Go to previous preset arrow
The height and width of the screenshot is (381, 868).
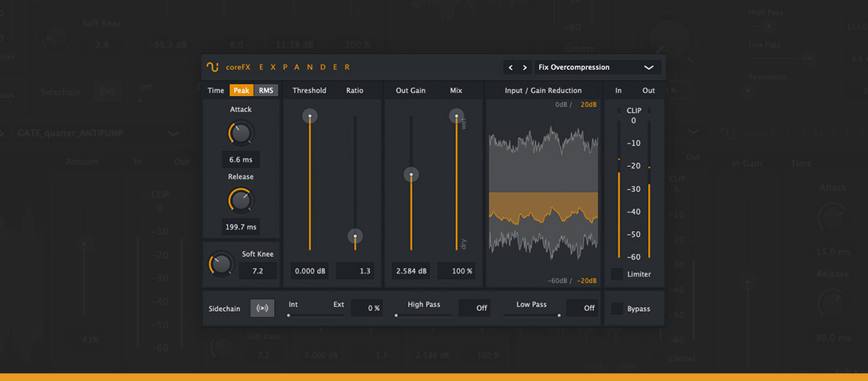(510, 68)
